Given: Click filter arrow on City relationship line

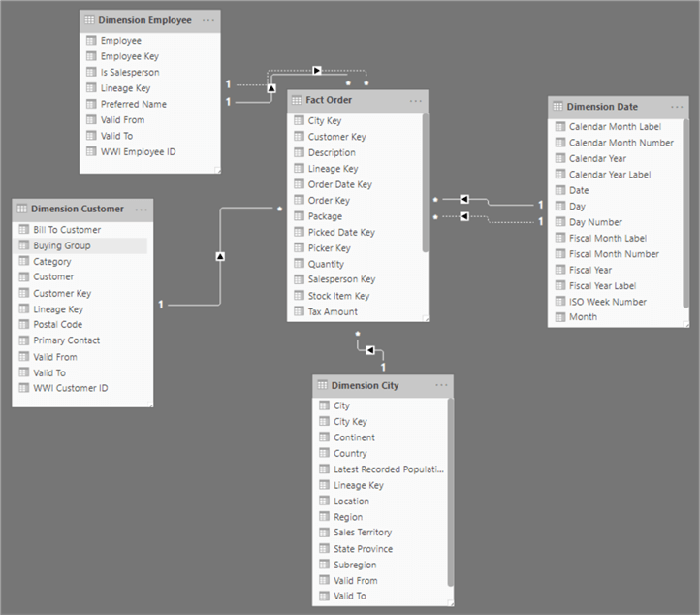Looking at the screenshot, I should [370, 350].
